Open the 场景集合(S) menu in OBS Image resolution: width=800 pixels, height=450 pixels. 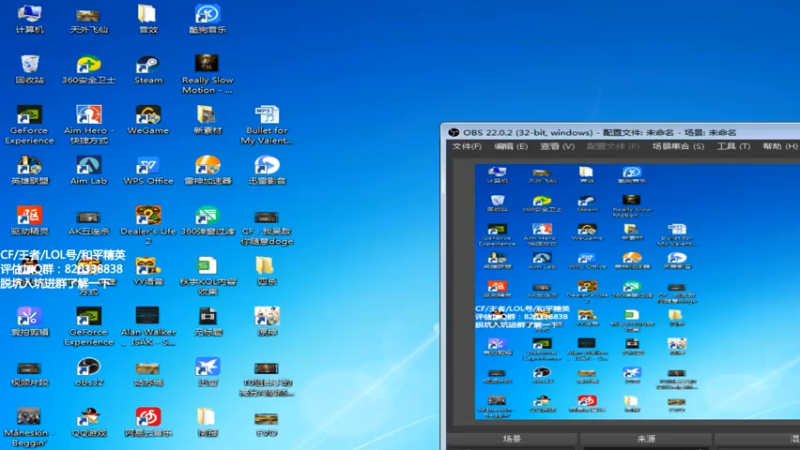pyautogui.click(x=678, y=146)
